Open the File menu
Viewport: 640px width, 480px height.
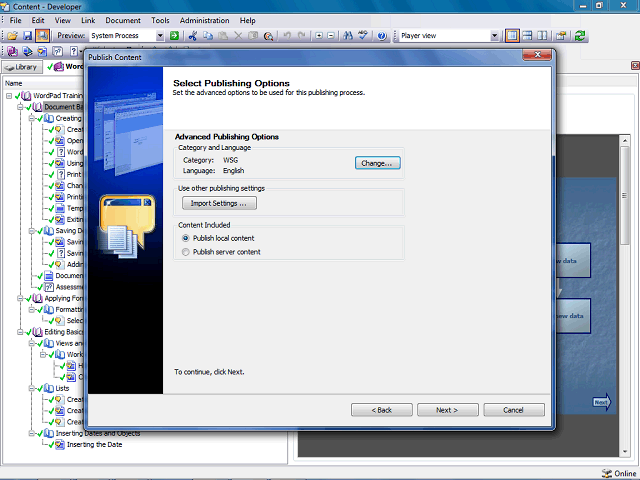(x=16, y=20)
